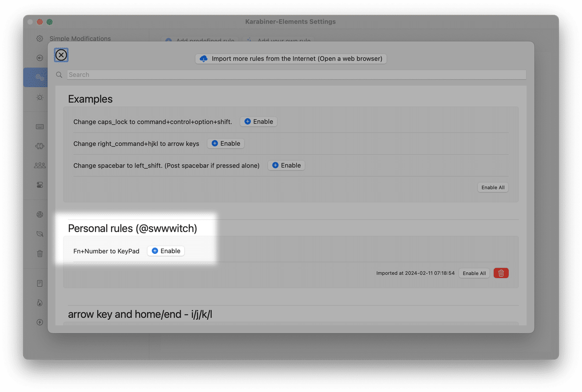The image size is (582, 392).
Task: Click the Change spacebar to left_shift description
Action: tap(166, 165)
